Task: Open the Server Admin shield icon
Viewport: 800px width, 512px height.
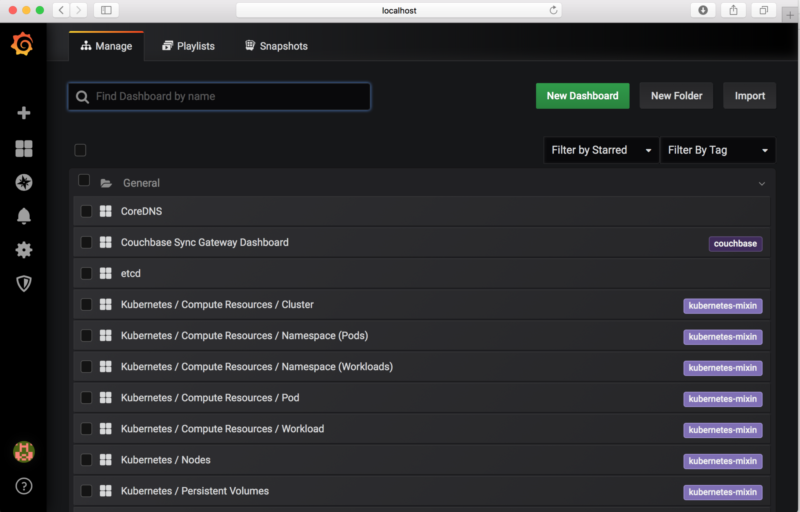Action: point(24,284)
